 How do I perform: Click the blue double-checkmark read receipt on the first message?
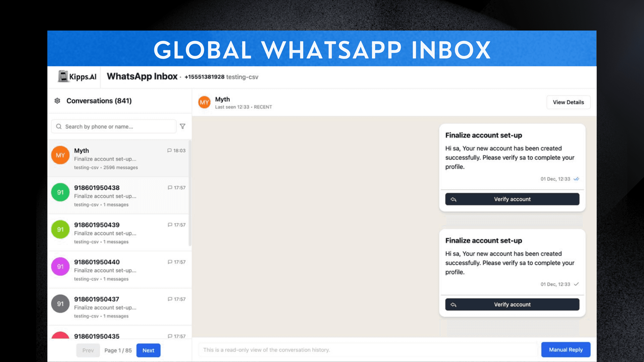(x=576, y=179)
